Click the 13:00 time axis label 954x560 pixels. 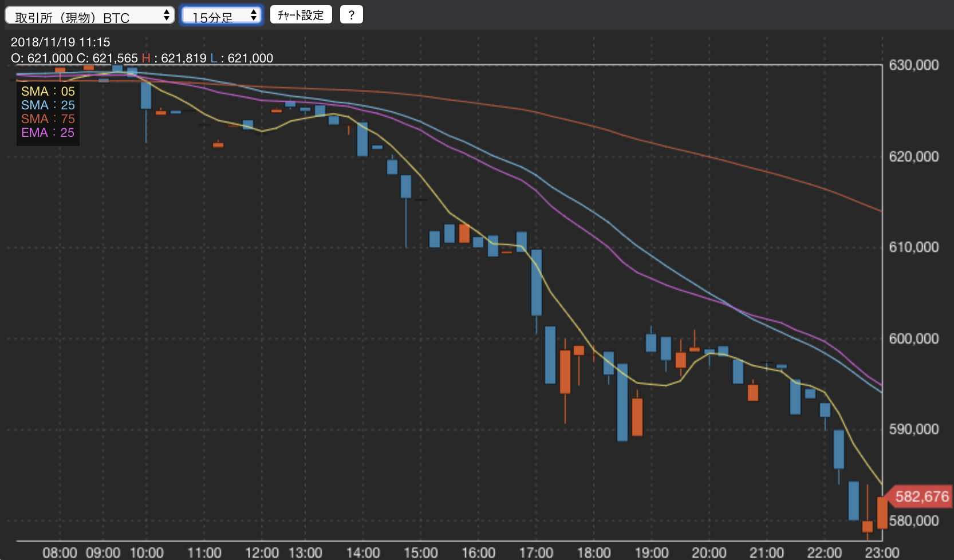pyautogui.click(x=305, y=553)
